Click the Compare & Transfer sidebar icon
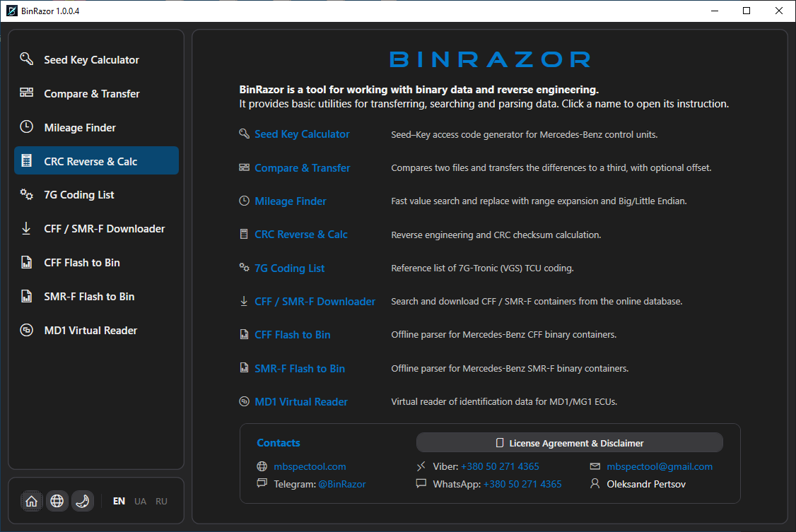 (x=26, y=93)
